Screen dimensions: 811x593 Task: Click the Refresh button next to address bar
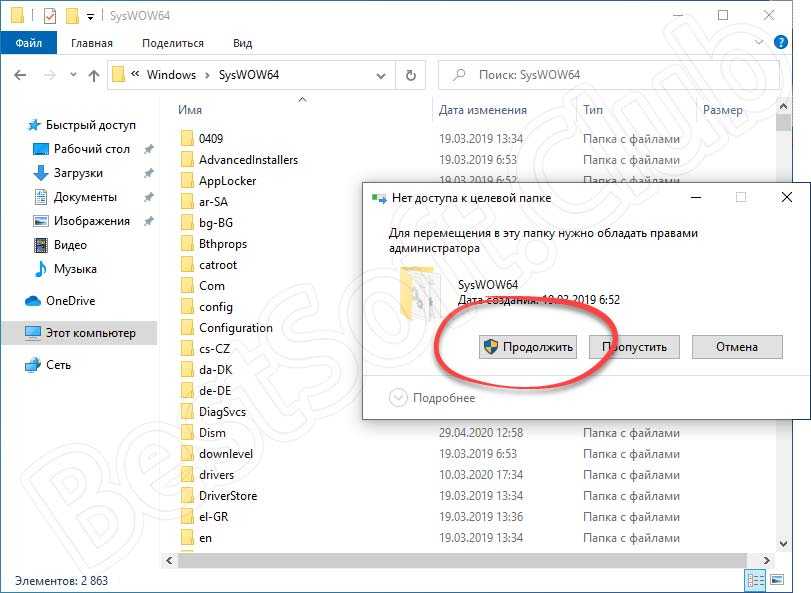click(x=411, y=75)
